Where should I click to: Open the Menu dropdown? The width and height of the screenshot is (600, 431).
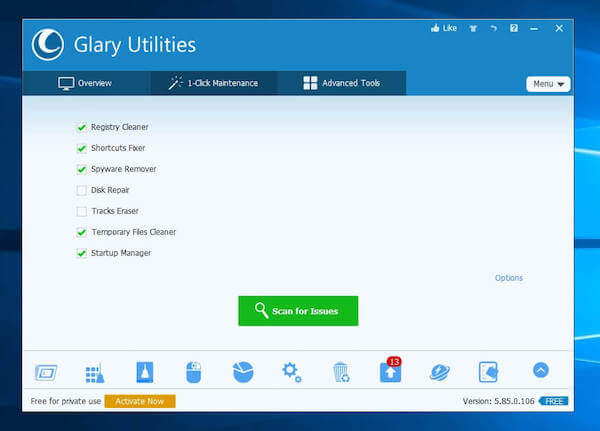click(548, 84)
